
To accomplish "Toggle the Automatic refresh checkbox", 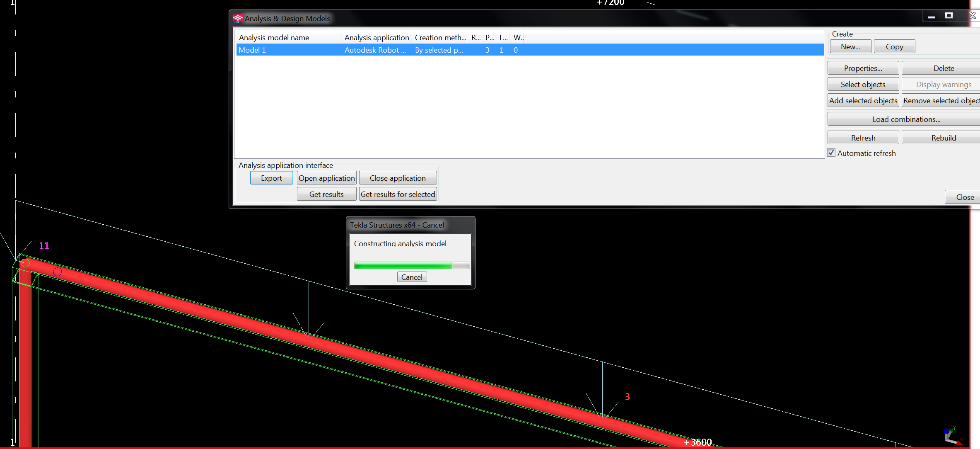I will (831, 153).
